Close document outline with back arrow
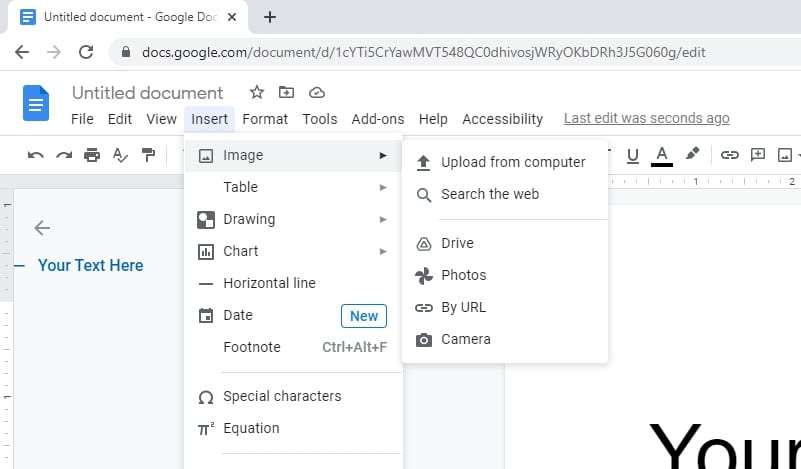Viewport: 801px width, 469px height. coord(42,228)
